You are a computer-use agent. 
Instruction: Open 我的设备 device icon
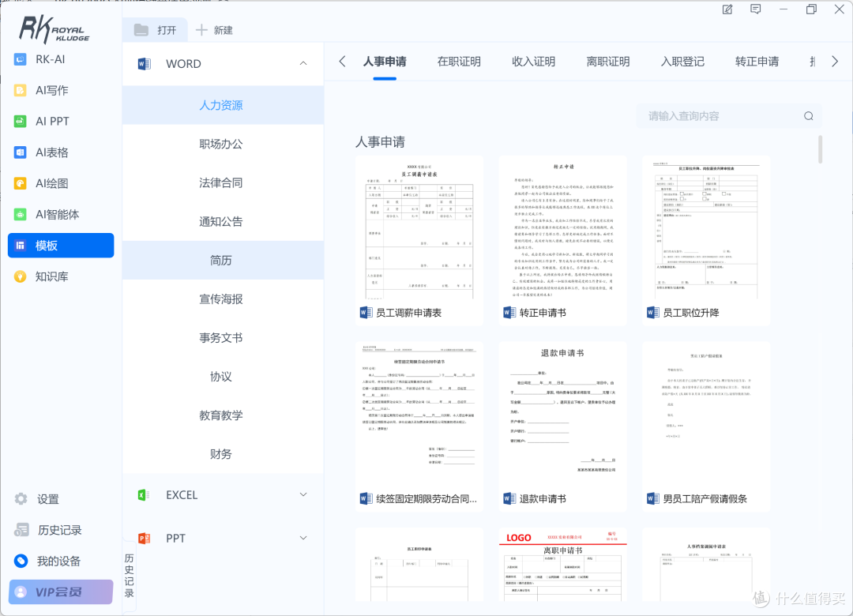[21, 561]
